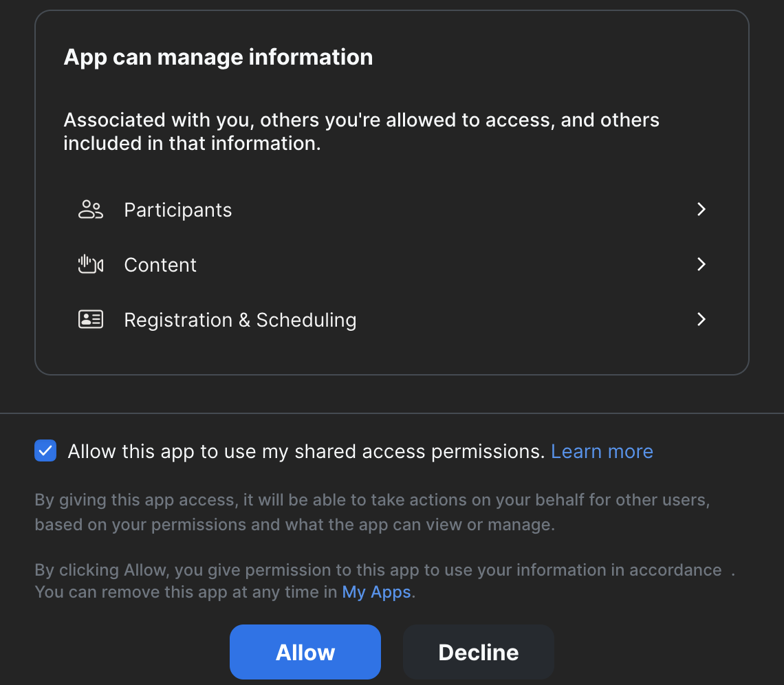Click Decline to reject app access
Image resolution: width=784 pixels, height=685 pixels.
478,652
